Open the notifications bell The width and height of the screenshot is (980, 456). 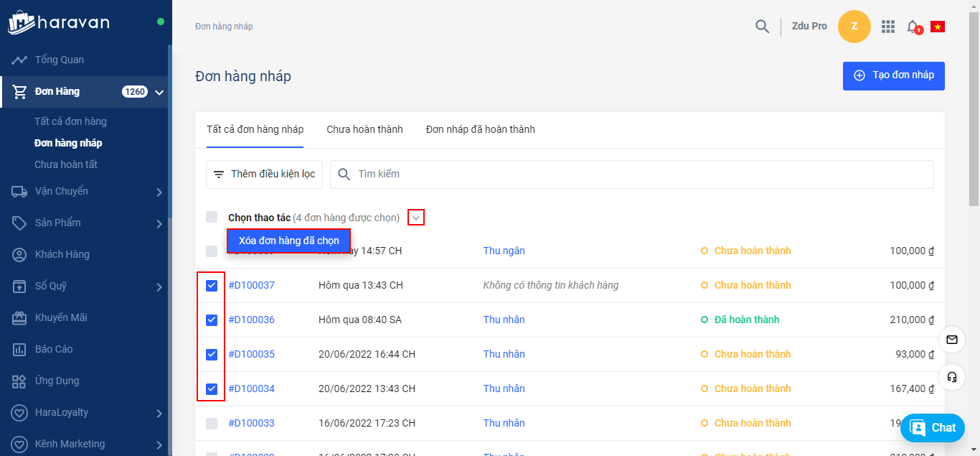(x=913, y=27)
